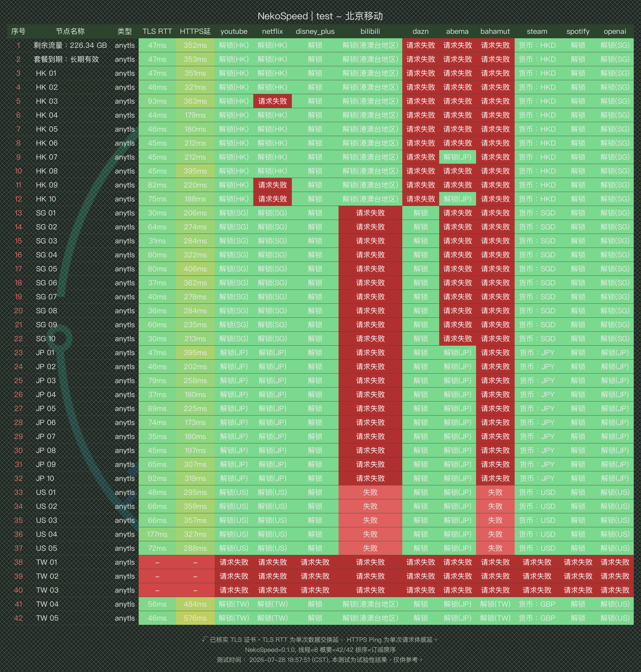641x672 pixels.
Task: Click the 484ms HTTPS cell
Action: pos(195,604)
